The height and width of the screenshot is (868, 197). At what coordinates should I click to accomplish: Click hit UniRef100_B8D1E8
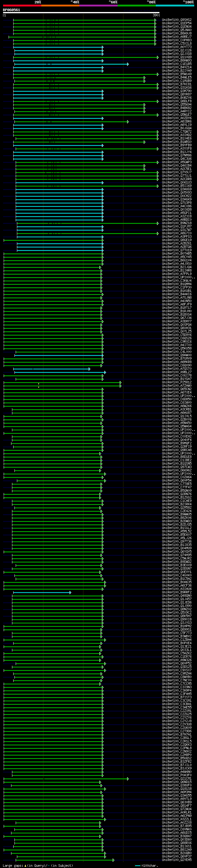tap(176, 457)
